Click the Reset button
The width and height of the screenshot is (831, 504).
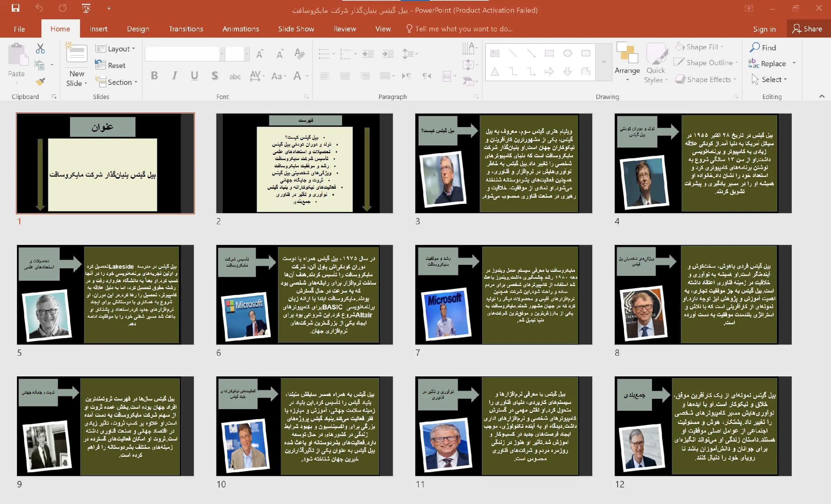point(110,65)
